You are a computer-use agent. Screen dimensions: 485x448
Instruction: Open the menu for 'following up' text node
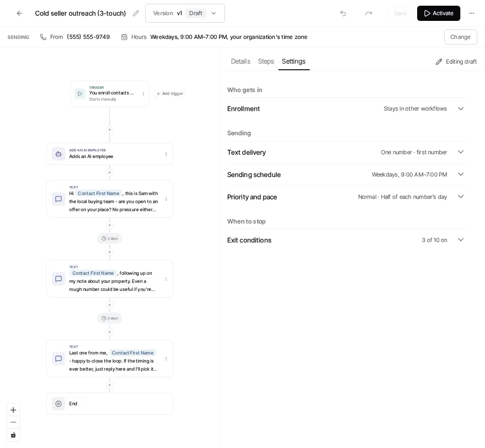[166, 279]
